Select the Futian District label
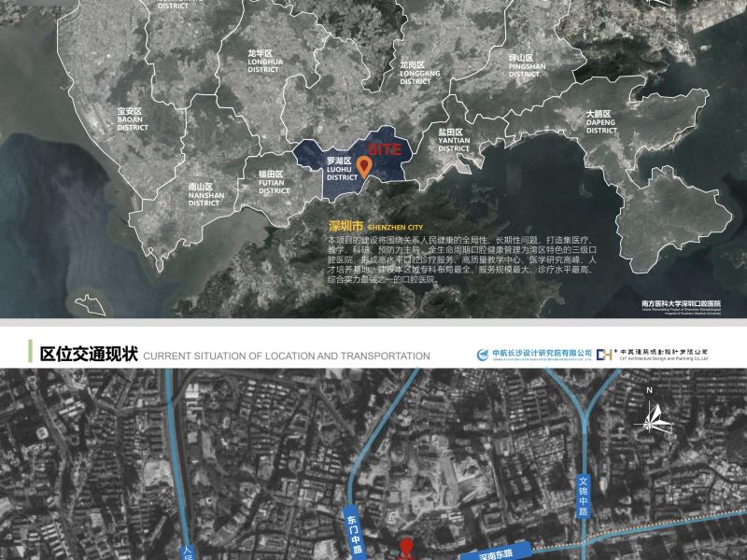The width and height of the screenshot is (747, 560). 274,181
